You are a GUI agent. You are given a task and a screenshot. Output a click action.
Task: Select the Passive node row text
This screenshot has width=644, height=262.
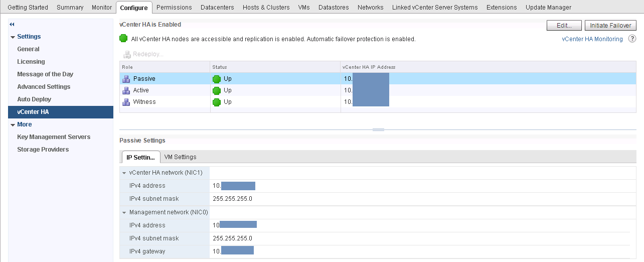[144, 79]
